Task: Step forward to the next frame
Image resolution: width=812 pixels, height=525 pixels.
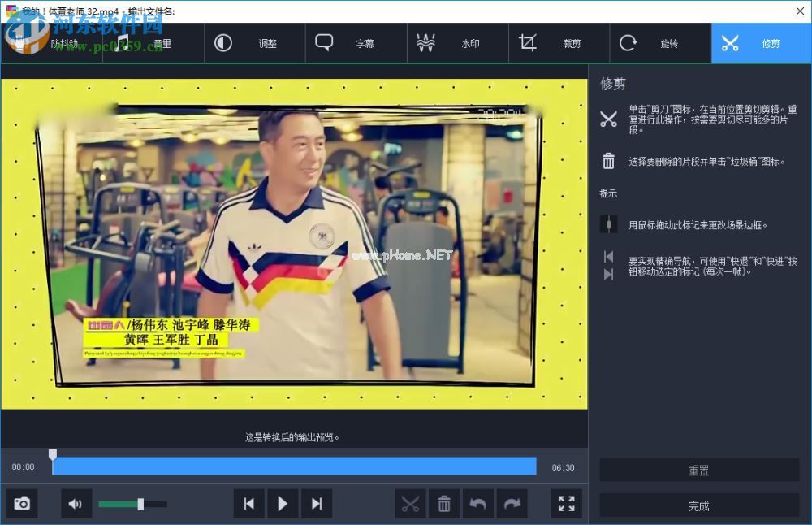Action: coord(317,503)
